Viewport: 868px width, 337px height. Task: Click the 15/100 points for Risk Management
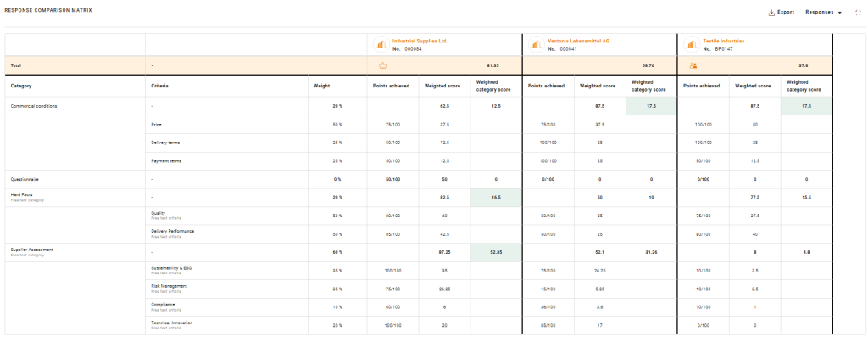(x=548, y=289)
